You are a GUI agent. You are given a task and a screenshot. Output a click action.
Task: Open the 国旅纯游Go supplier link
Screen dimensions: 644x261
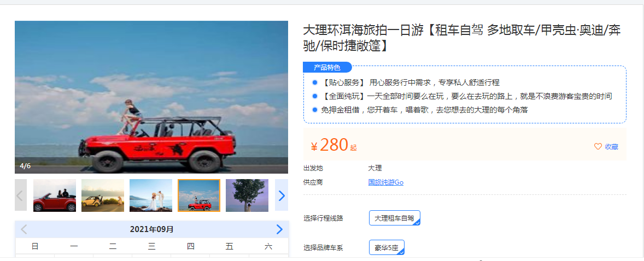385,182
